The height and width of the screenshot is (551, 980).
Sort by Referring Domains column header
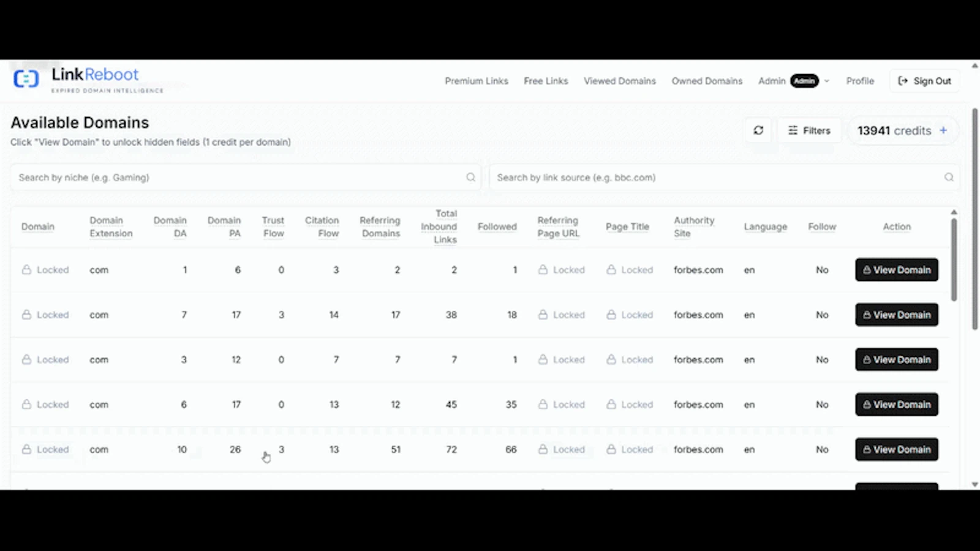(x=380, y=227)
